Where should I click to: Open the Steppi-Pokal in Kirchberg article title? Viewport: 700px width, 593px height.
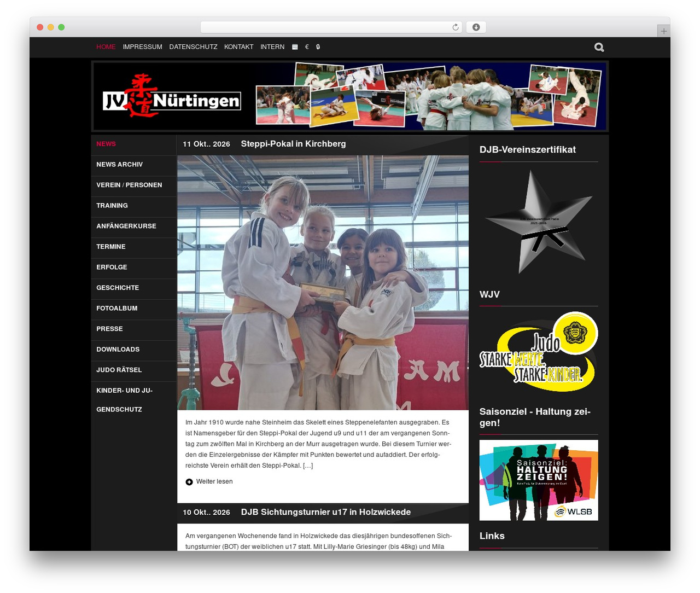(293, 144)
